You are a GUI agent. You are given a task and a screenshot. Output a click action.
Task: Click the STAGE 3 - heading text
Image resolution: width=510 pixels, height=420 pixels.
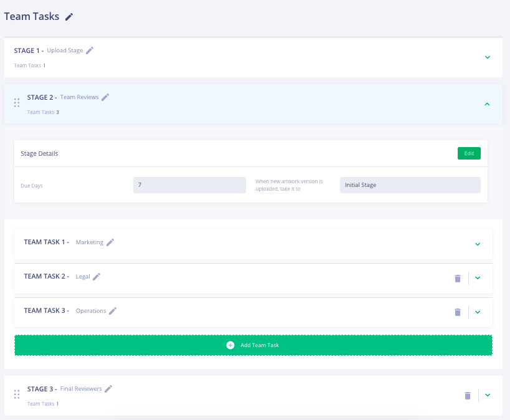pos(42,389)
